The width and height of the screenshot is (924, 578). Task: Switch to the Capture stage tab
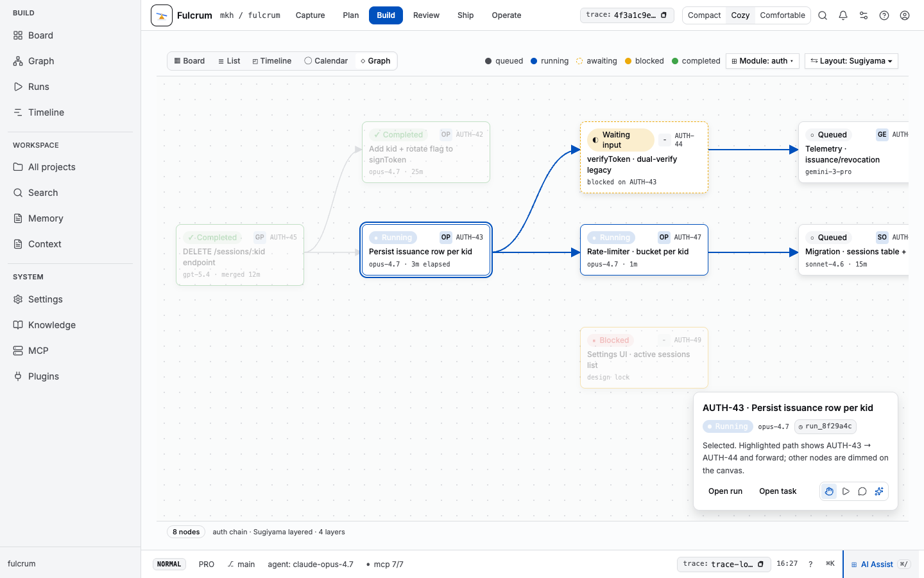pyautogui.click(x=310, y=15)
